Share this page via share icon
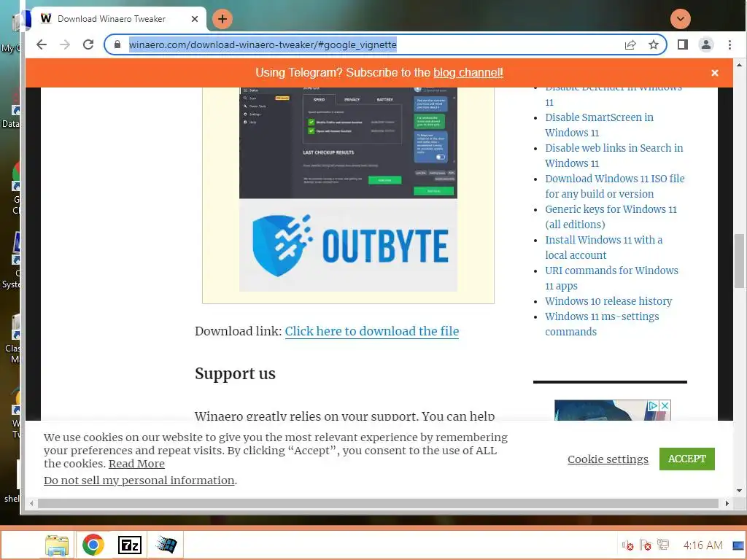 630,44
